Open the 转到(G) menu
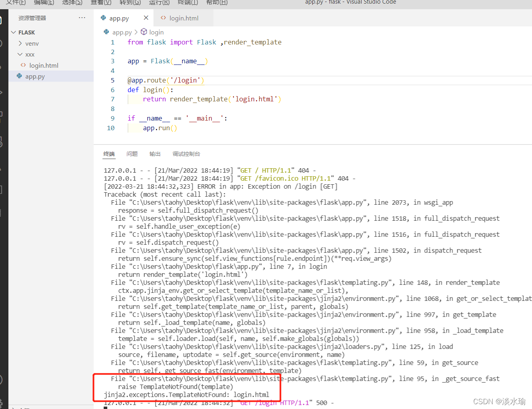The width and height of the screenshot is (532, 409). [x=130, y=2]
